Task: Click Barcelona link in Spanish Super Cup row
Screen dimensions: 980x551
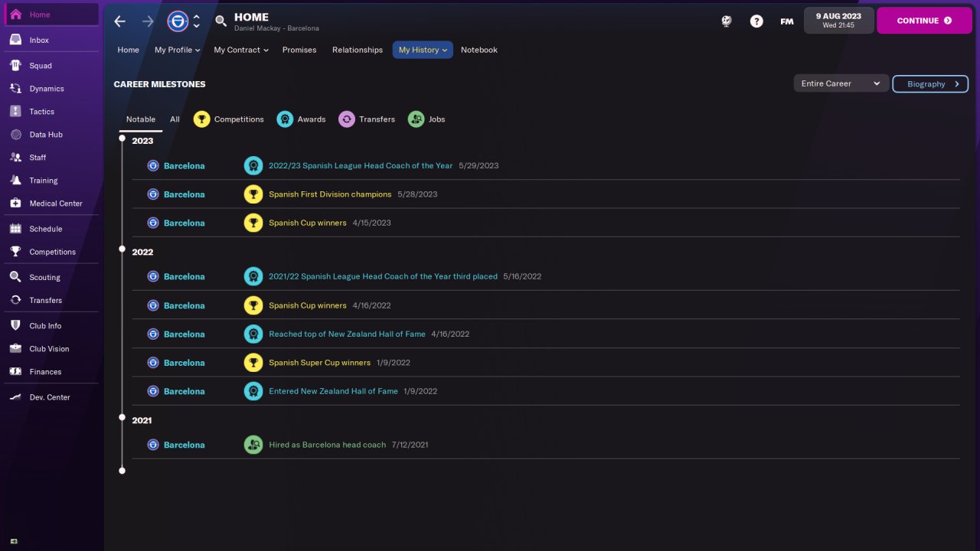Action: click(185, 363)
